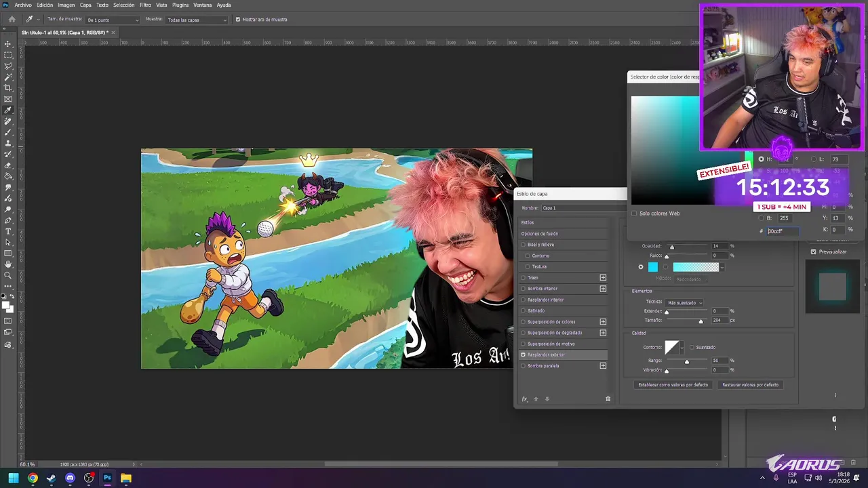Select the Hand tool
This screenshot has height=488, width=868.
point(8,264)
